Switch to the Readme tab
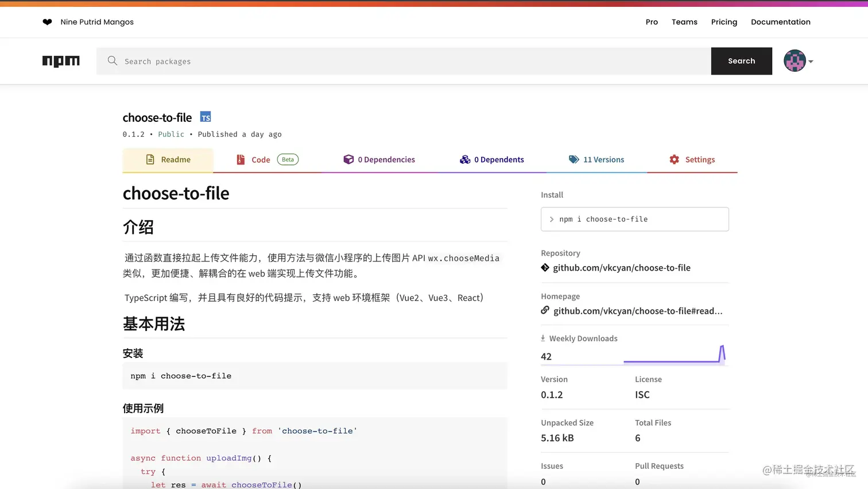The height and width of the screenshot is (489, 868). tap(168, 160)
